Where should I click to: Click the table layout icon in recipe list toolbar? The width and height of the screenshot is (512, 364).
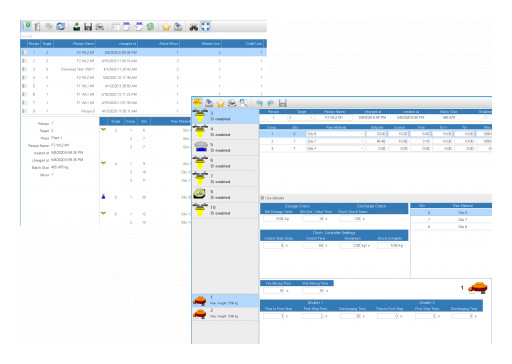[116, 27]
